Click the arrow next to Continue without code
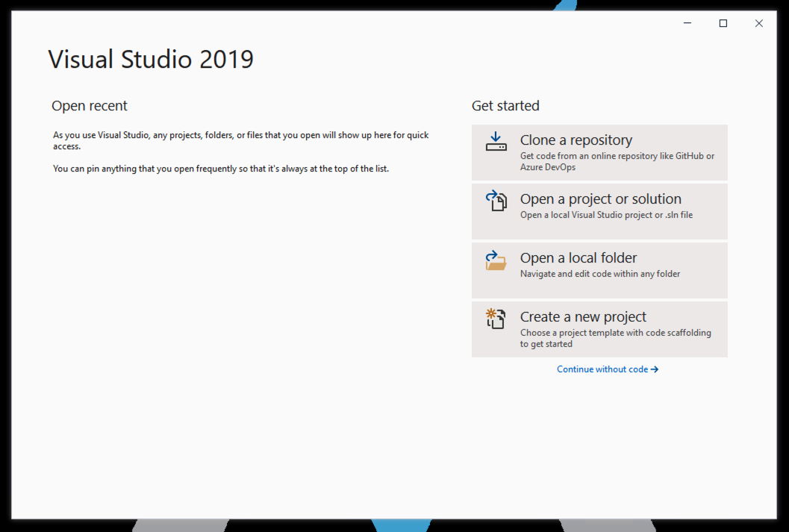Screen dimensions: 789x532 [654, 369]
